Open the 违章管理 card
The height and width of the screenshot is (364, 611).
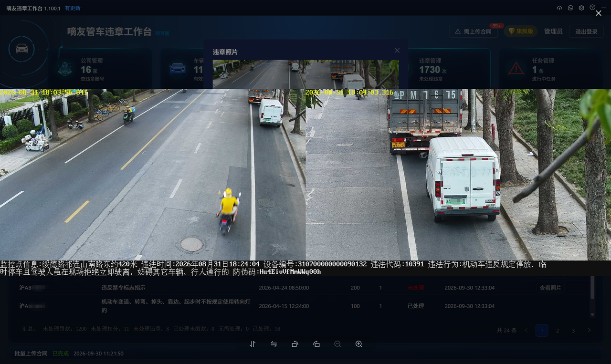tap(450, 68)
